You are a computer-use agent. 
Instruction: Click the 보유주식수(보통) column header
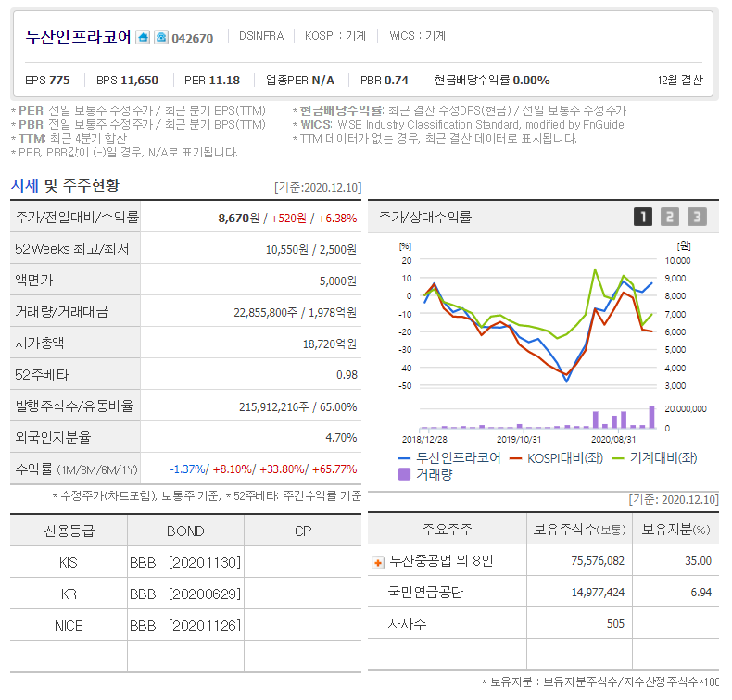tap(579, 530)
